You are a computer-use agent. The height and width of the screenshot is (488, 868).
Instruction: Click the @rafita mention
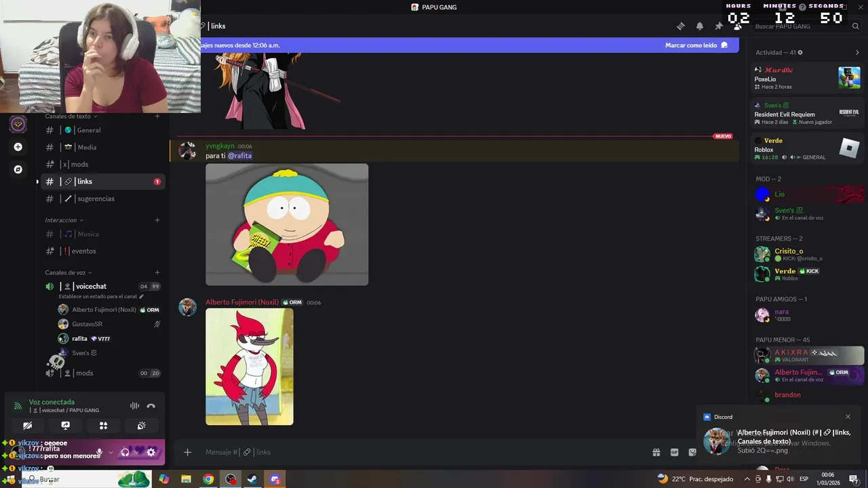point(239,156)
